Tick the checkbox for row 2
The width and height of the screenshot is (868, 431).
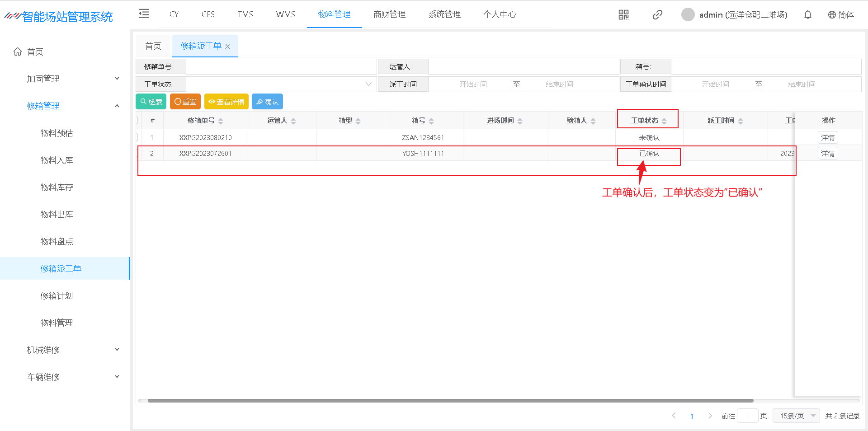point(137,154)
